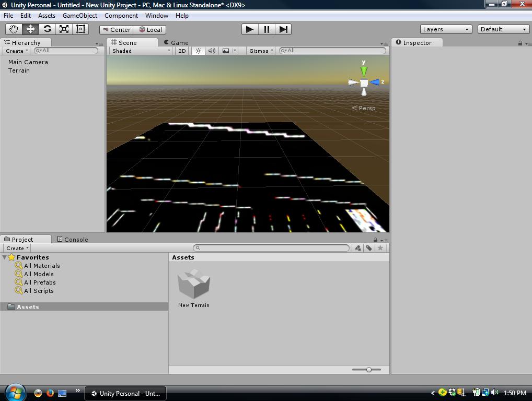Image resolution: width=532 pixels, height=401 pixels.
Task: Open the Layers dropdown
Action: pyautogui.click(x=446, y=29)
